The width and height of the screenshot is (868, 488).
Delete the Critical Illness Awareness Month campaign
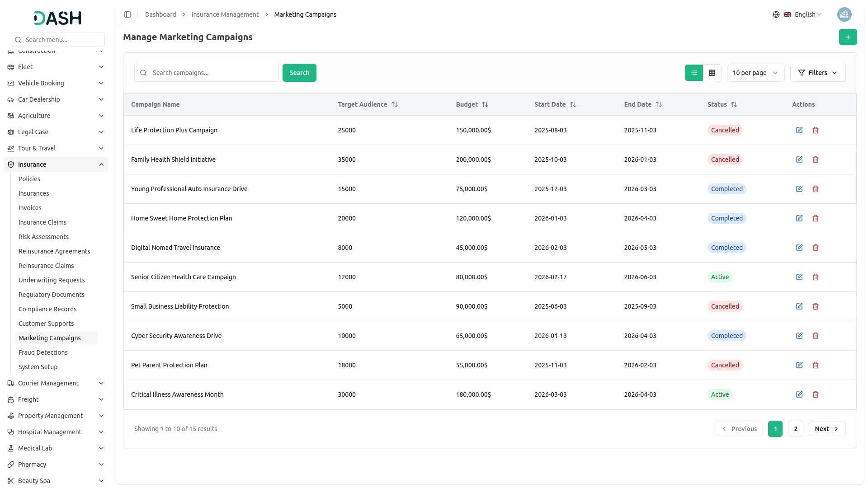click(816, 394)
